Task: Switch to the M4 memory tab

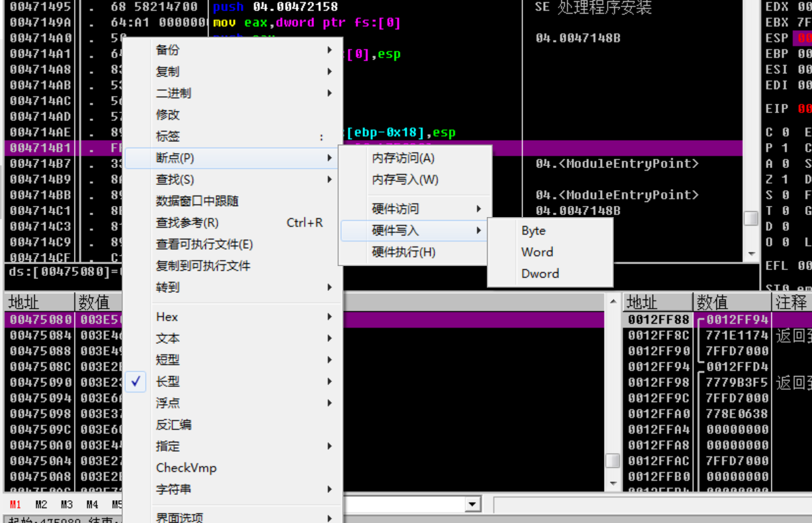Action: (x=92, y=505)
